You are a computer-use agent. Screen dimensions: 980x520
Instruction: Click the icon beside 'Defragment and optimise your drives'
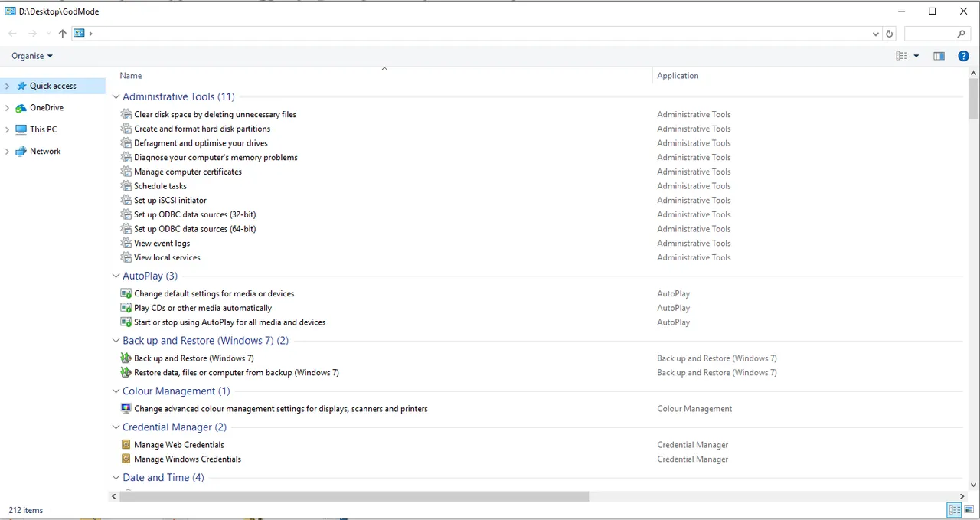[126, 143]
